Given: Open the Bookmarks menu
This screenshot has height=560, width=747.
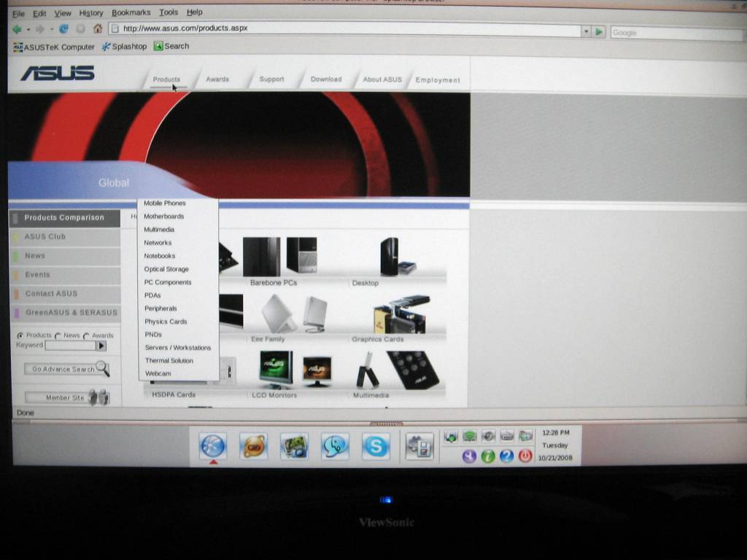Looking at the screenshot, I should (131, 12).
